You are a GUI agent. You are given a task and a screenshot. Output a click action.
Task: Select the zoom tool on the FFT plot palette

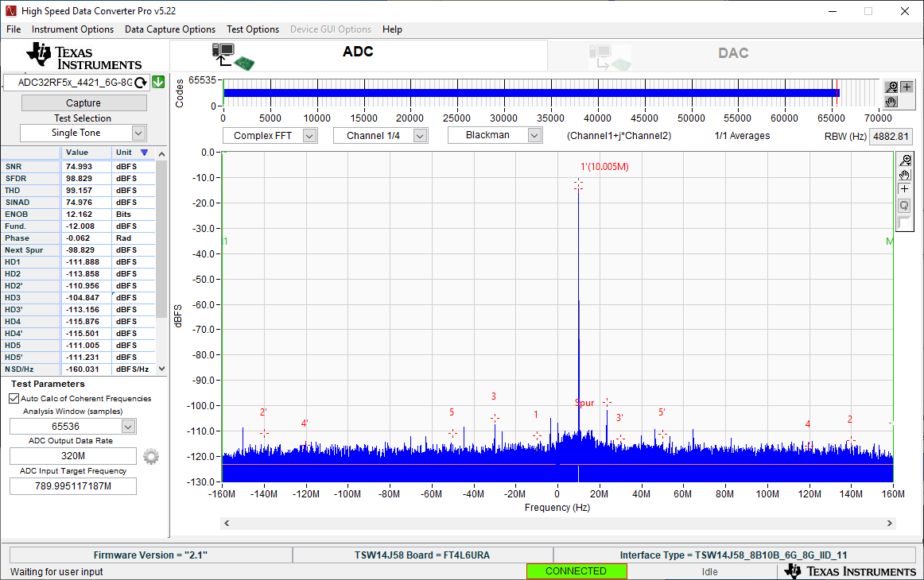[x=904, y=160]
